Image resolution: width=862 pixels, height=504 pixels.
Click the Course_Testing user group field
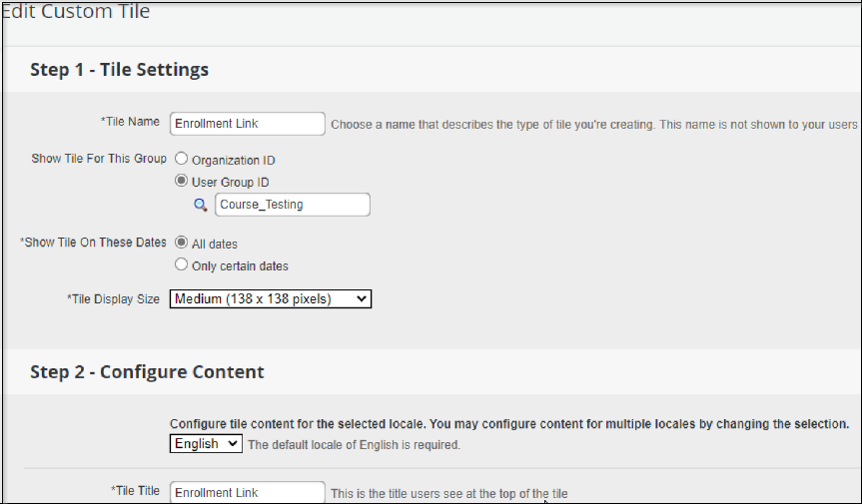click(x=292, y=205)
